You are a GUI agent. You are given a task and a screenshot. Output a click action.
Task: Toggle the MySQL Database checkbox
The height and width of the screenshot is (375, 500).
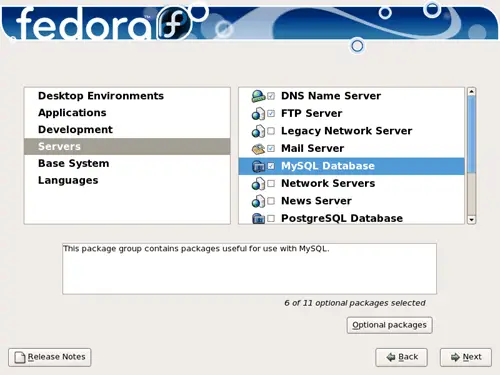271,166
